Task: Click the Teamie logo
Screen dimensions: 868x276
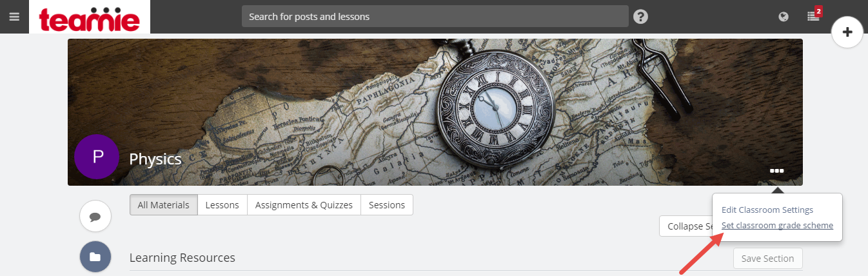Action: click(x=90, y=18)
